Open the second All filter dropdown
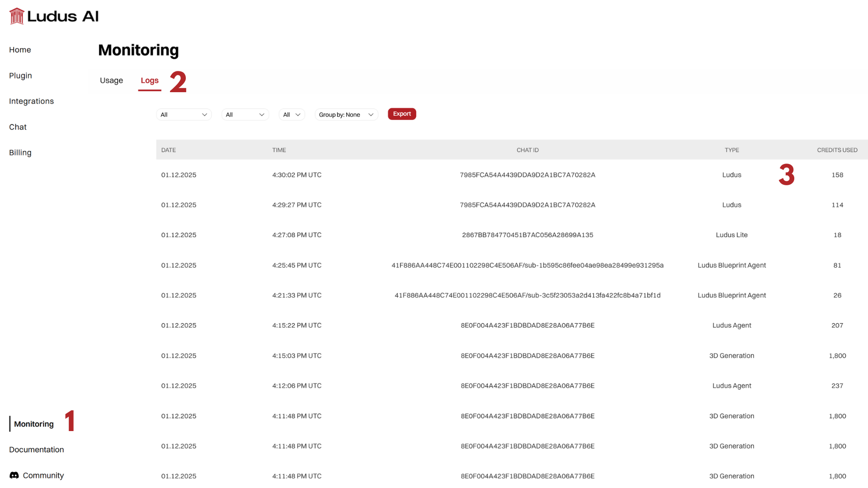The image size is (868, 488). pos(245,114)
